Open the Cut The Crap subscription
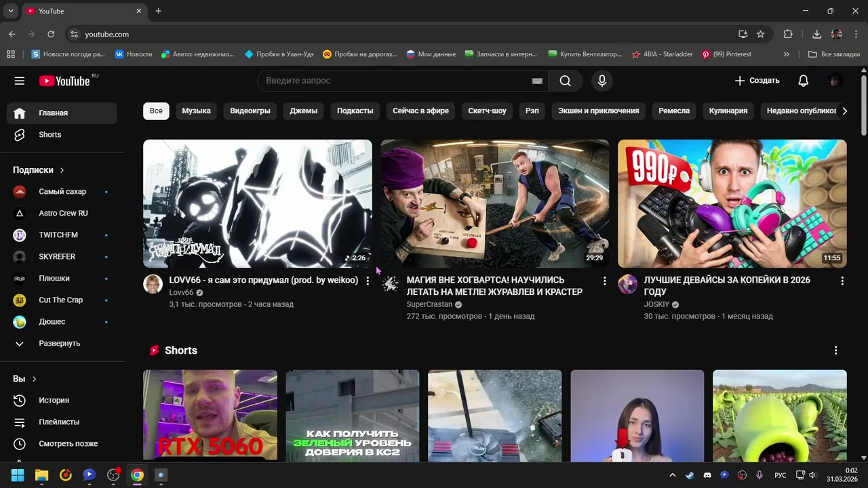Viewport: 868px width, 488px height. tap(62, 300)
